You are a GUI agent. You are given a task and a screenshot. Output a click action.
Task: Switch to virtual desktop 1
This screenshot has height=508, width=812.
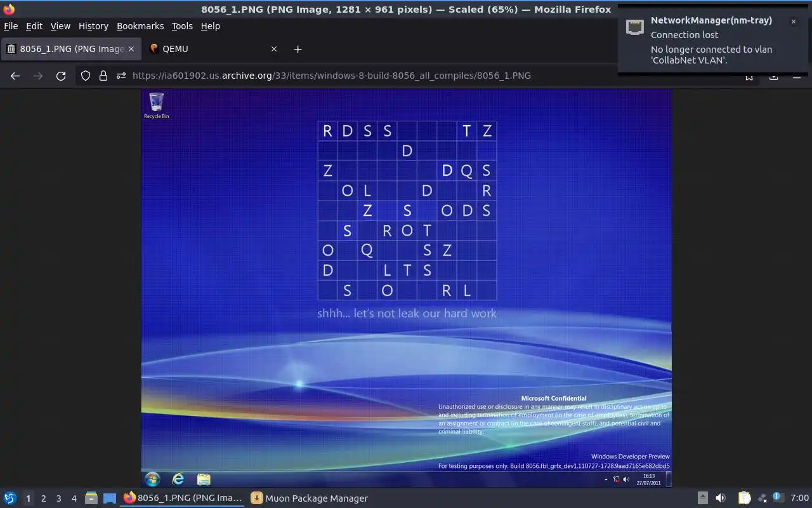click(x=28, y=498)
